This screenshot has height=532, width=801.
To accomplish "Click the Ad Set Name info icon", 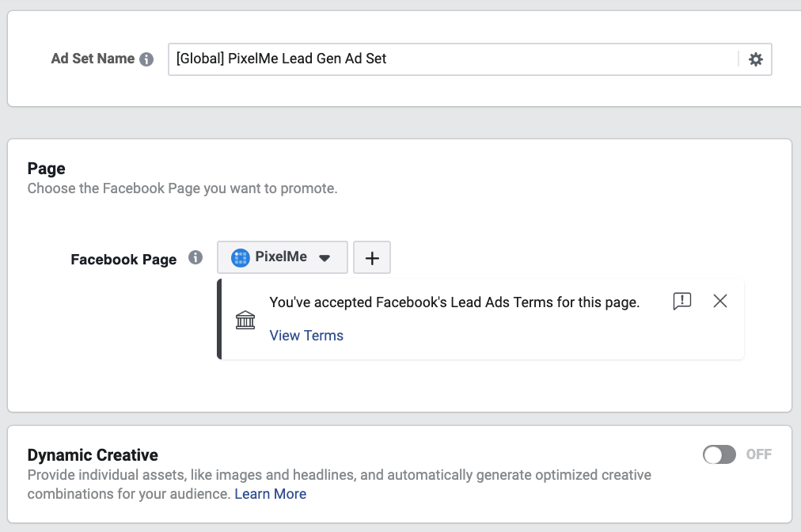I will click(x=146, y=59).
